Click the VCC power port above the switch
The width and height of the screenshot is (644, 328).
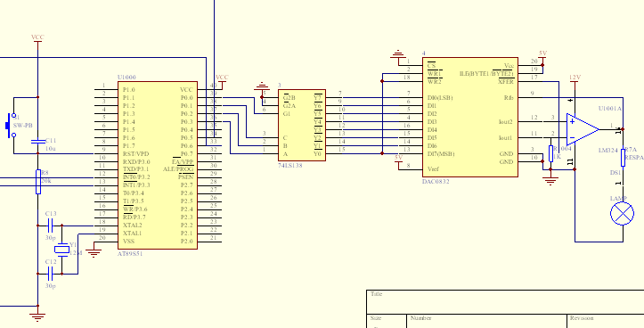(x=37, y=42)
